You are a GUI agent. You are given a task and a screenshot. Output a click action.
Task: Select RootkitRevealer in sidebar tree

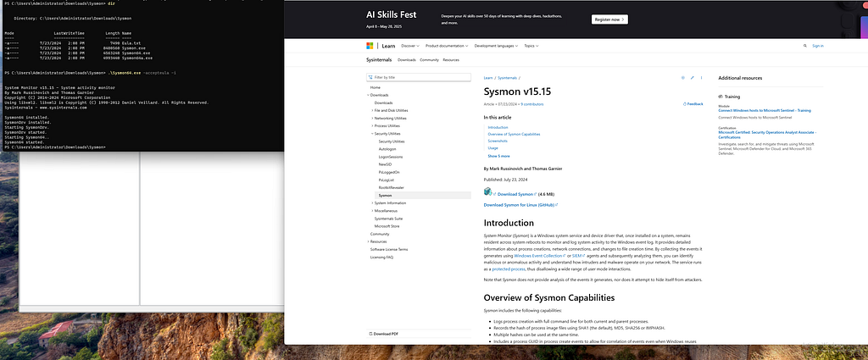[x=392, y=187]
